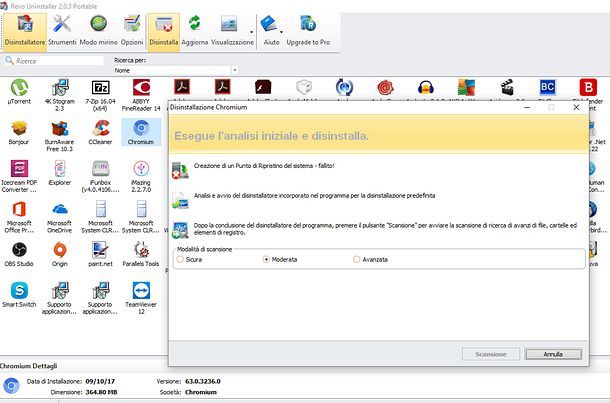Select the blue BC program icon

[547, 88]
